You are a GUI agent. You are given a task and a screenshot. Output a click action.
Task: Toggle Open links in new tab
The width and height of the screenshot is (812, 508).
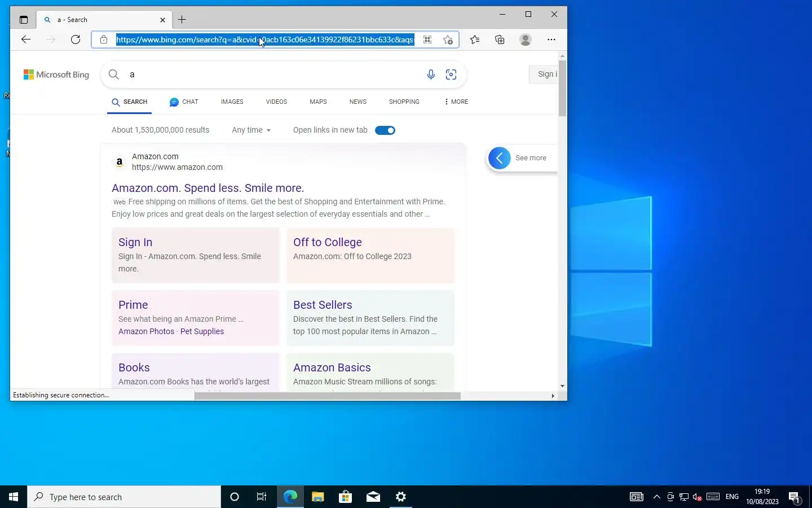pyautogui.click(x=385, y=130)
